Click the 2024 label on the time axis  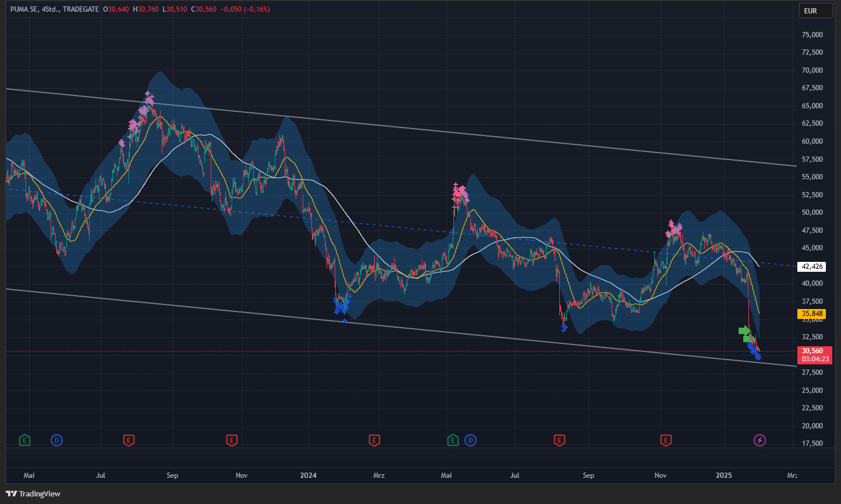pyautogui.click(x=308, y=476)
